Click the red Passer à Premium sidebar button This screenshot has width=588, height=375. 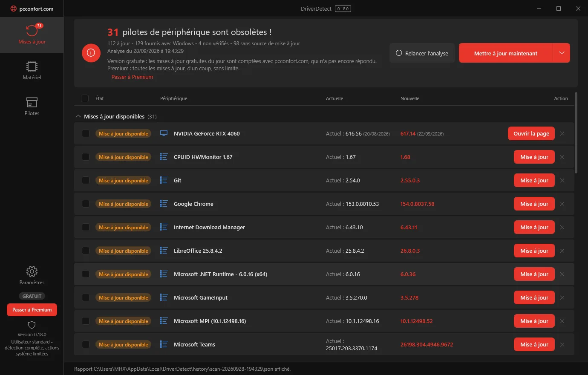click(32, 310)
